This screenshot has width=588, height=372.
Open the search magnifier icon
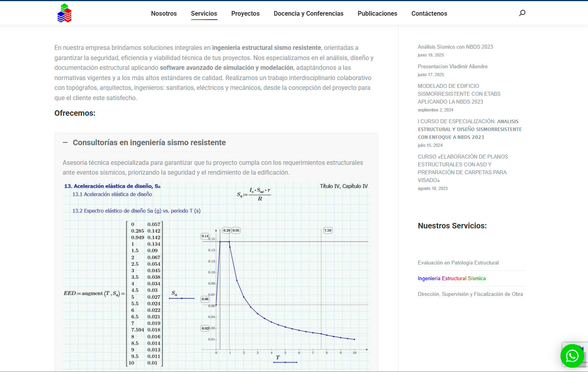pos(522,13)
